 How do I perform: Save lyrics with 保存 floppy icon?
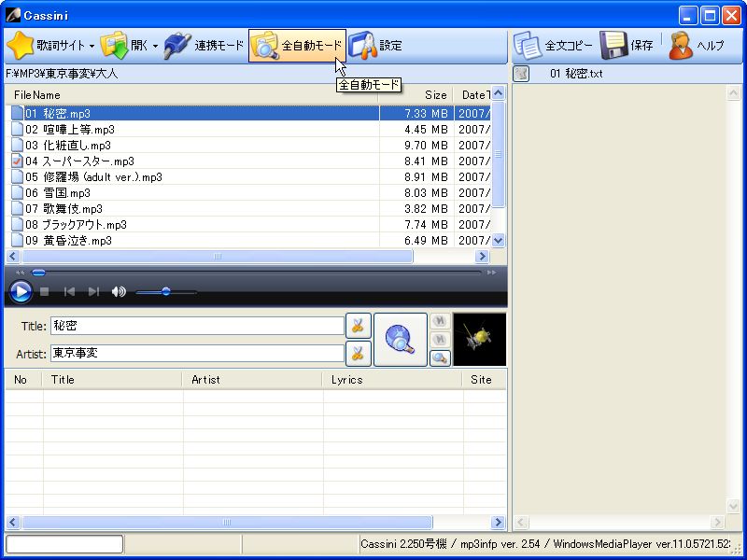coord(627,46)
